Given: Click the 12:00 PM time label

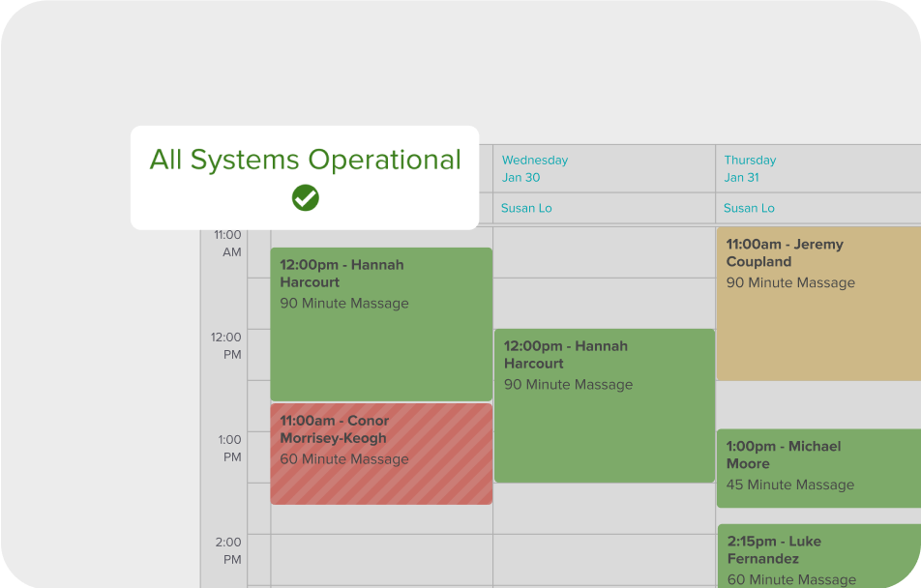Looking at the screenshot, I should tap(228, 346).
